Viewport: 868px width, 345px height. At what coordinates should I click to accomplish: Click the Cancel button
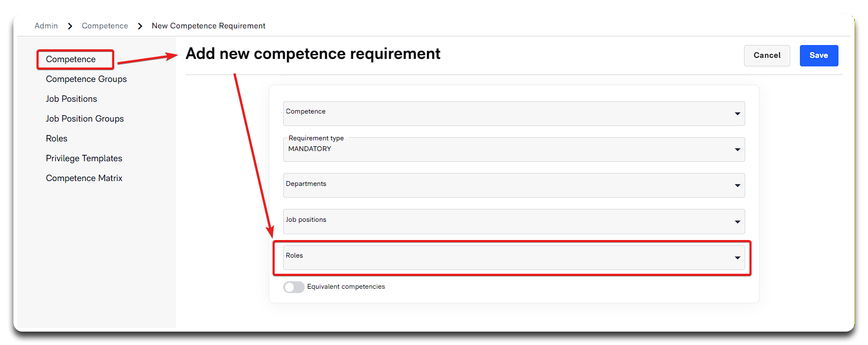pos(767,56)
